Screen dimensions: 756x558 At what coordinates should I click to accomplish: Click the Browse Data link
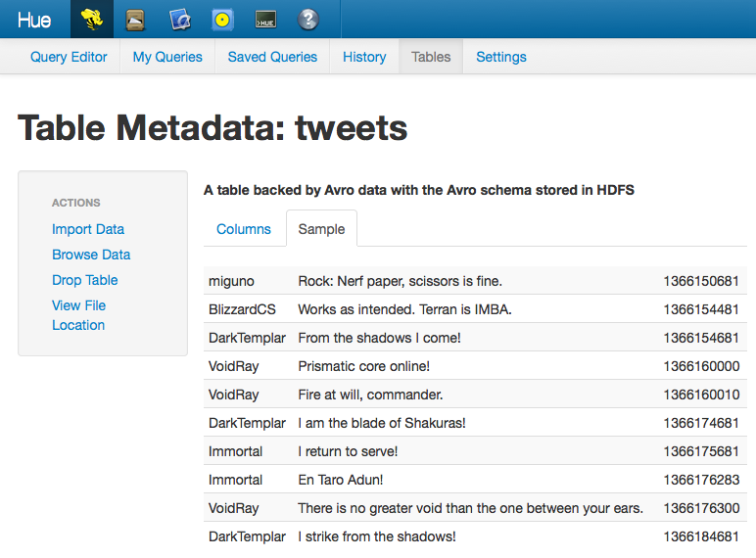click(91, 255)
